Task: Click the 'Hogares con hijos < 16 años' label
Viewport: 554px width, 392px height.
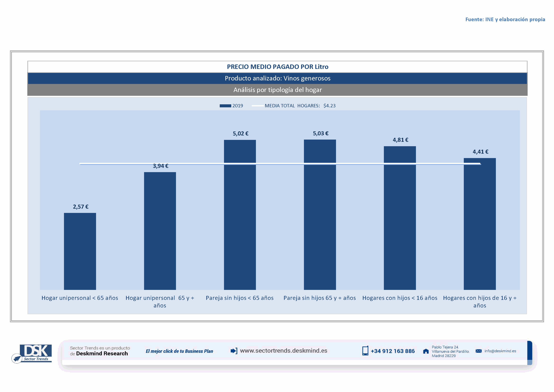Action: point(400,298)
